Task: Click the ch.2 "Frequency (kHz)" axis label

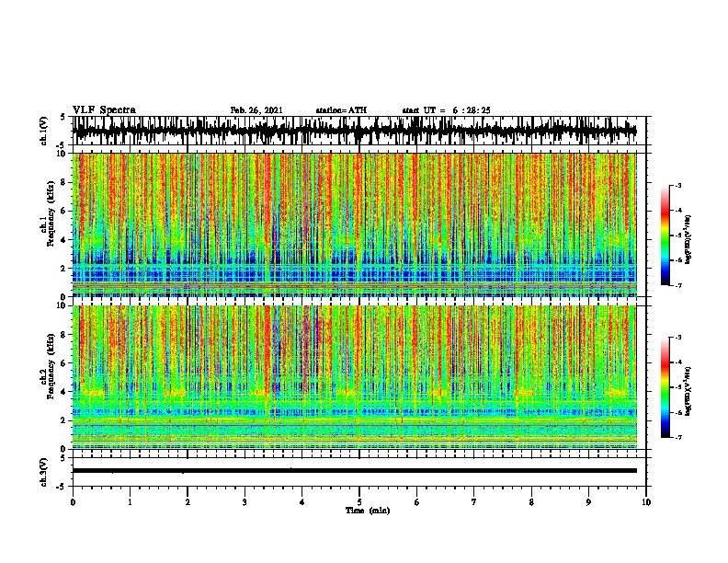Action: 51,366
